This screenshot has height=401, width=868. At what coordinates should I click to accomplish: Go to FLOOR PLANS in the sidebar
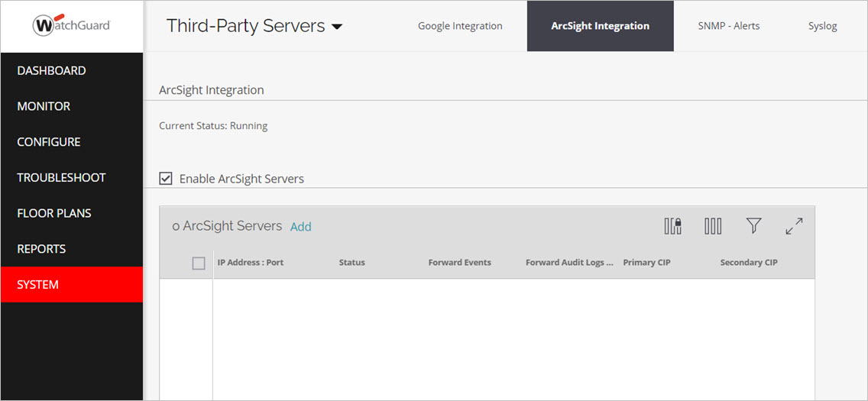click(72, 214)
